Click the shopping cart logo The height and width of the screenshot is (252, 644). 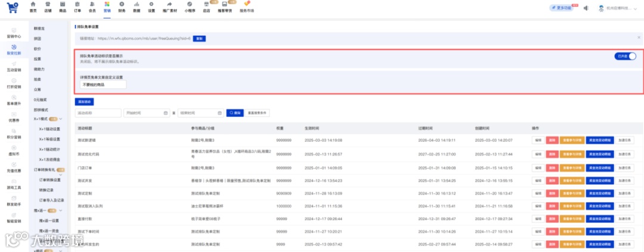point(13,7)
